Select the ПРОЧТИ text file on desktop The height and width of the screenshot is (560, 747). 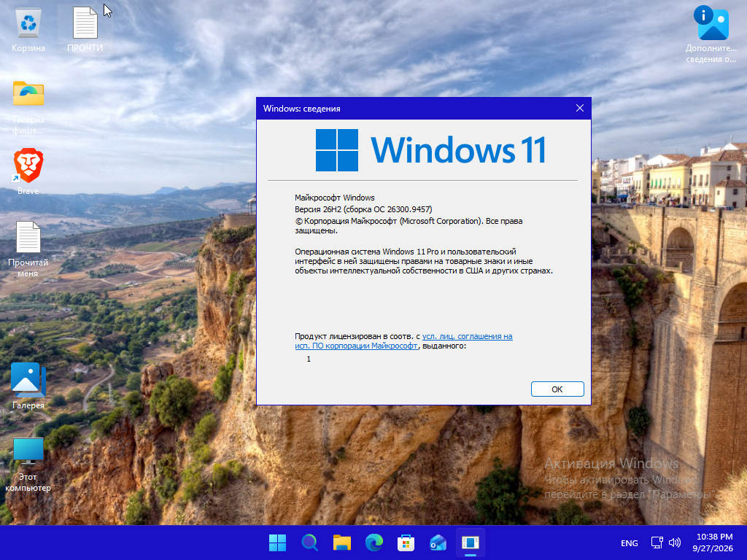coord(85,29)
